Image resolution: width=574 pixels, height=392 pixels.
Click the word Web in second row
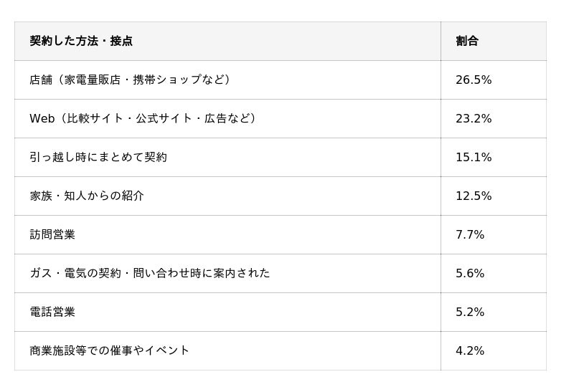point(42,118)
